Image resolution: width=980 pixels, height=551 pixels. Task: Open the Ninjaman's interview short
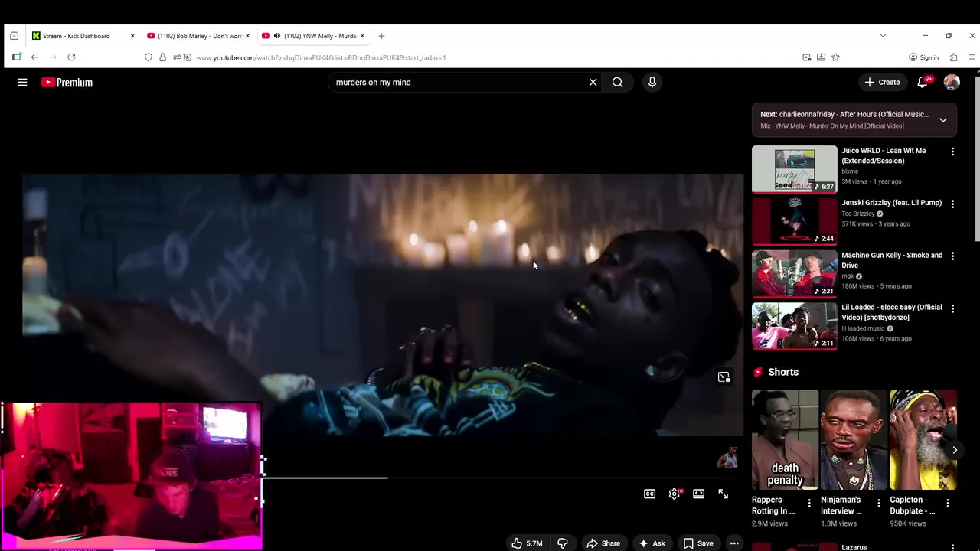tap(854, 440)
